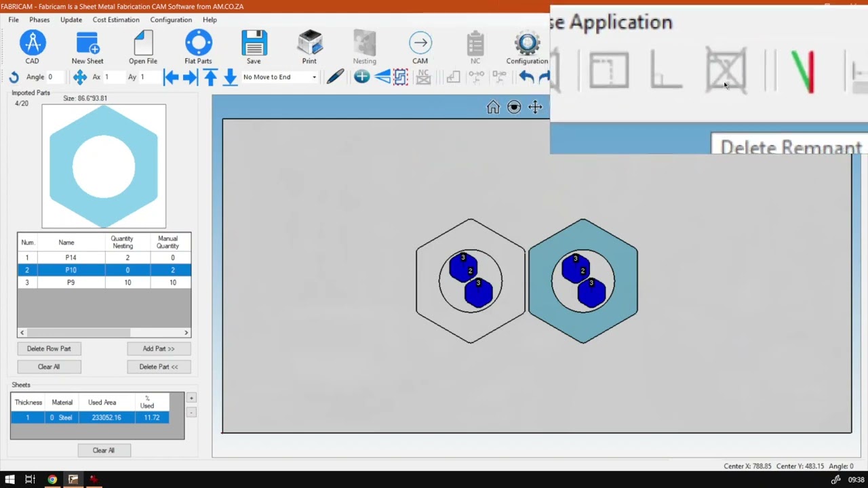The image size is (868, 488).
Task: Click the hex nut part preview thumbnail
Action: tap(104, 166)
